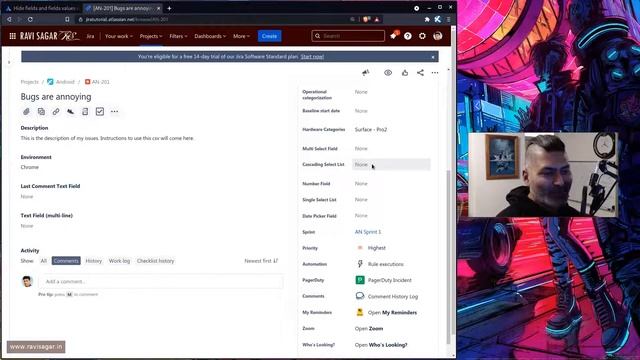The width and height of the screenshot is (640, 360).
Task: Show All activity tab
Action: click(44, 261)
